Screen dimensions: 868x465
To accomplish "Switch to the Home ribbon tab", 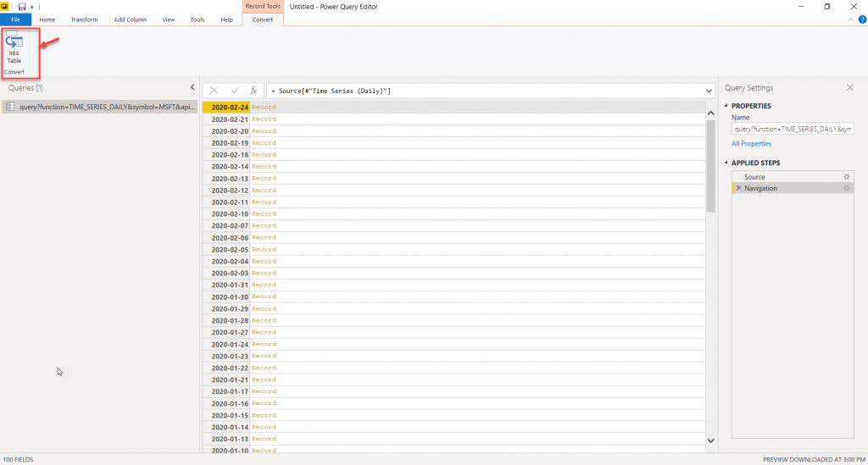I will coord(47,19).
